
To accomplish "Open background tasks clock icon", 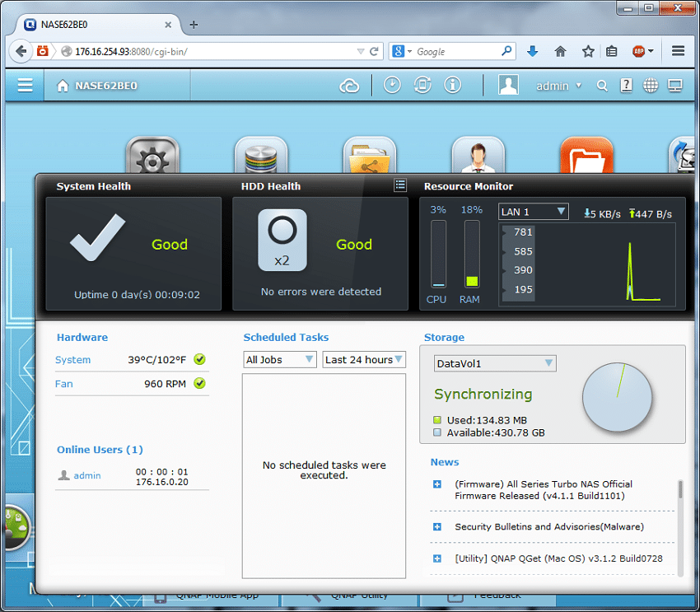I will [392, 85].
